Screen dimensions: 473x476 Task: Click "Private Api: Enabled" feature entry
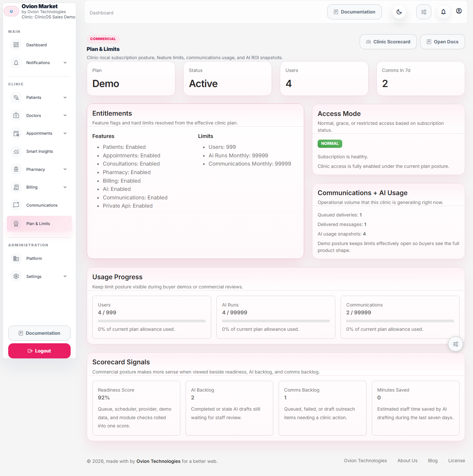pyautogui.click(x=128, y=206)
